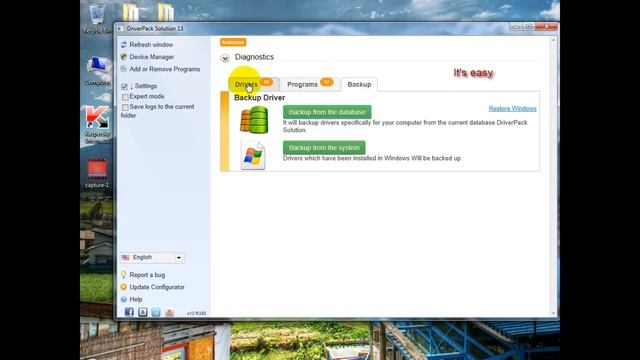
Task: Switch to the Drivers tab
Action: 253,84
